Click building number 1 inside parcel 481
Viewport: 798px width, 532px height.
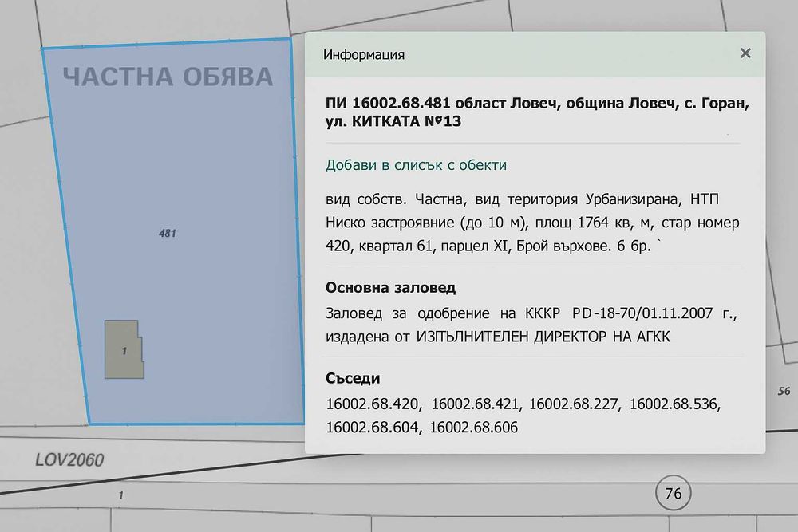pos(124,351)
